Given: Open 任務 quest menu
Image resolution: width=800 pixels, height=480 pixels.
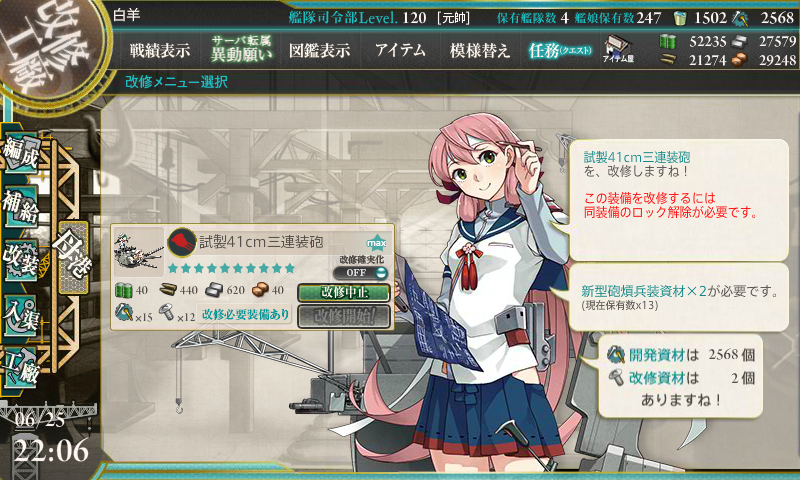Looking at the screenshot, I should coord(560,50).
